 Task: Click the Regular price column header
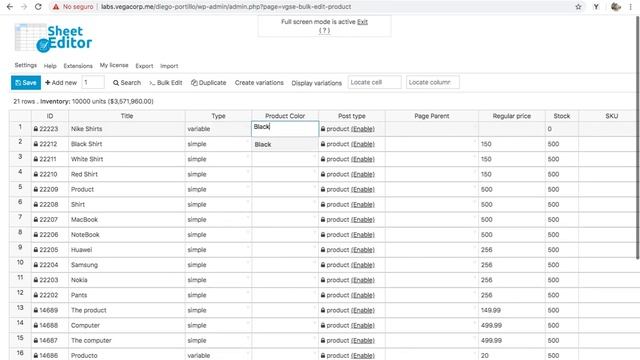[512, 116]
